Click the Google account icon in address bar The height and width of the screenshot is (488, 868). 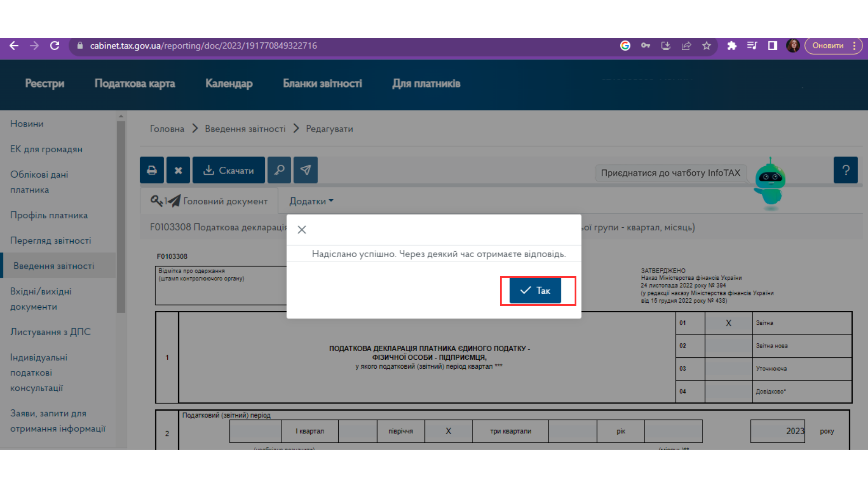[625, 46]
